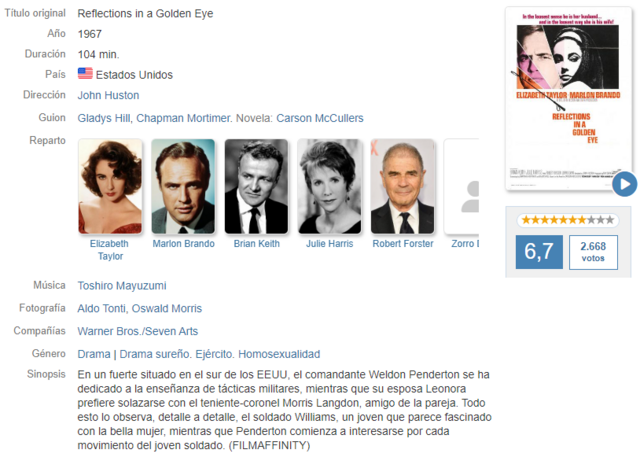This screenshot has height=457, width=640.
Task: Click the 2.668 votos box
Action: pyautogui.click(x=593, y=252)
